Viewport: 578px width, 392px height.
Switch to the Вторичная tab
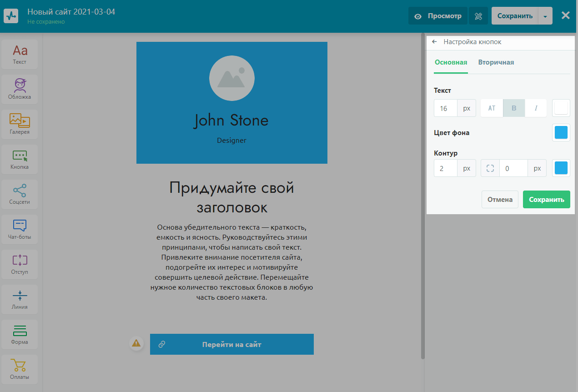click(496, 62)
